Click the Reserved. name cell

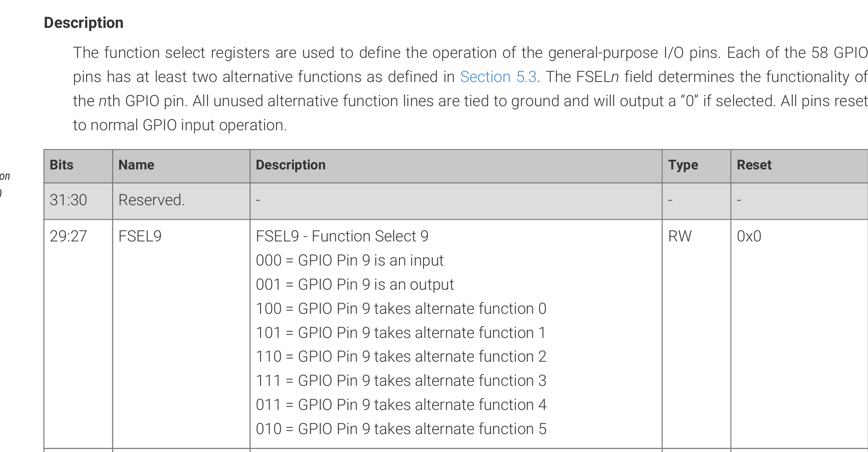pyautogui.click(x=151, y=200)
